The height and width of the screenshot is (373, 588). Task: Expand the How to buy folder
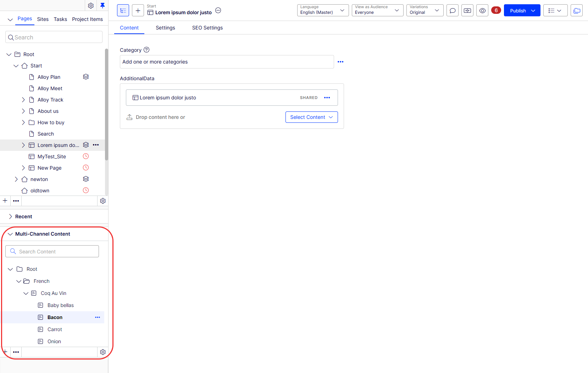tap(23, 122)
